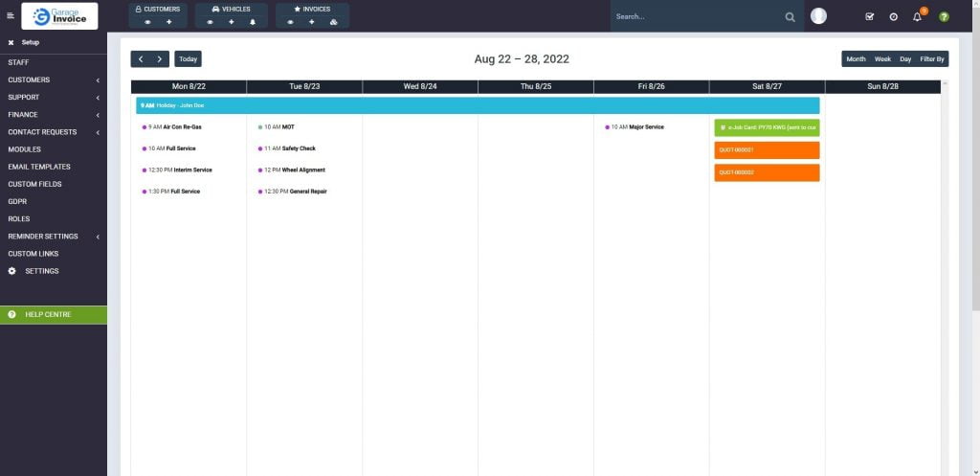Open the Filter By dropdown
The height and width of the screenshot is (476, 980).
932,59
